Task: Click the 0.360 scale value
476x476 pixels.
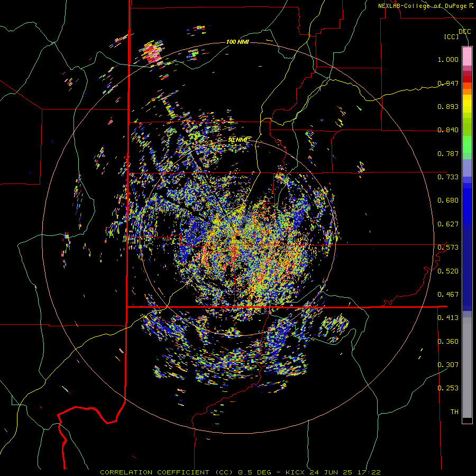Action: (448, 342)
